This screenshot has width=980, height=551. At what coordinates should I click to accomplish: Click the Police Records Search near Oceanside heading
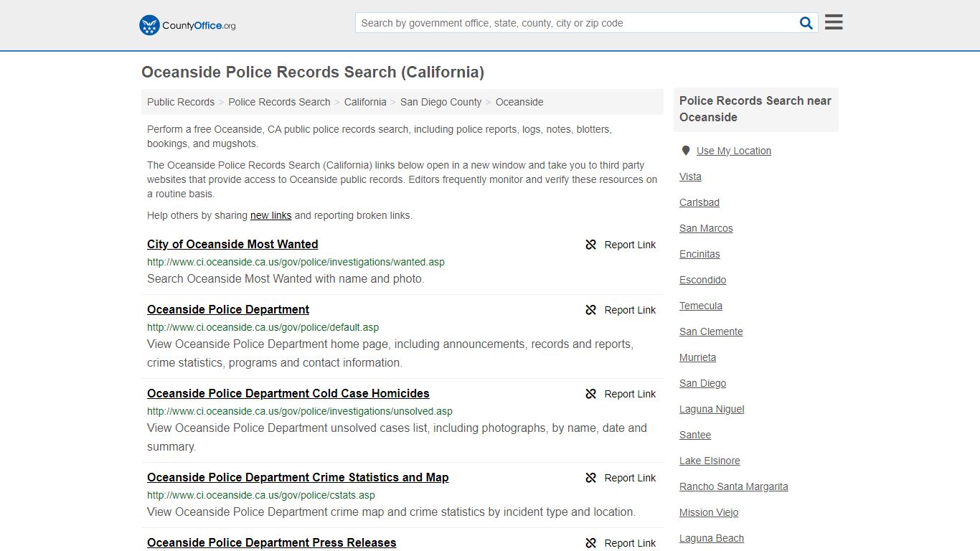(755, 109)
